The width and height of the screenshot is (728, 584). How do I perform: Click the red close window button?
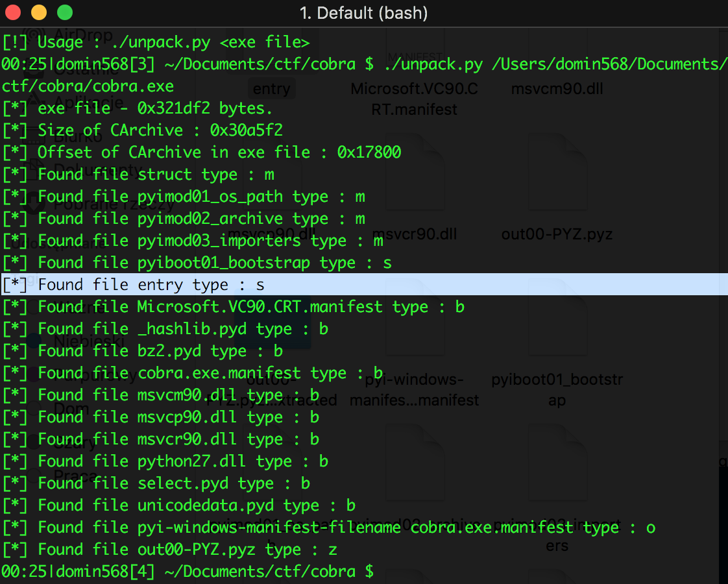13,12
